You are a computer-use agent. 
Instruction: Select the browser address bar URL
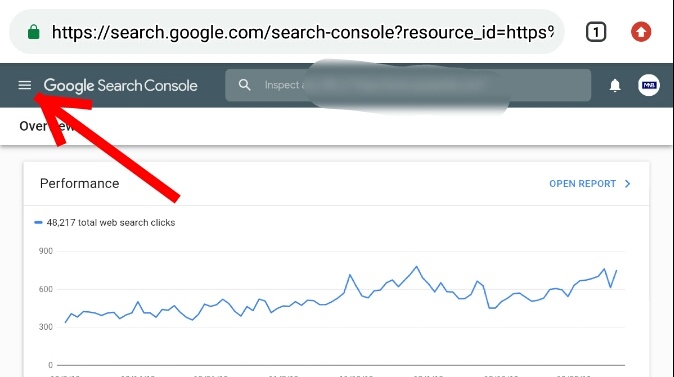coord(303,32)
